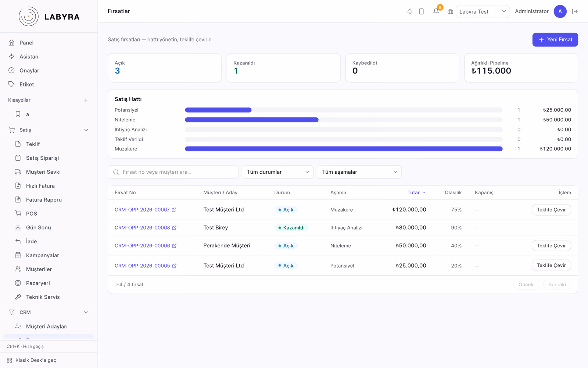Screen dimensions: 588x368
Task: Open the Panel home icon
Action: [11, 43]
